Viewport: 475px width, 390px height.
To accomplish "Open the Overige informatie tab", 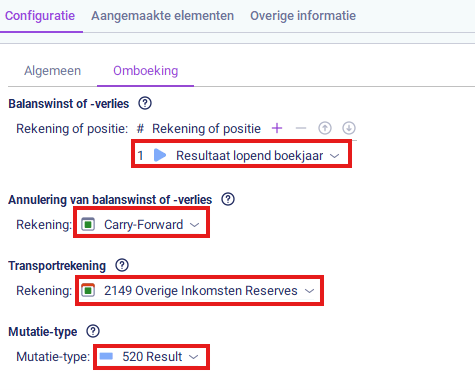I will point(303,16).
